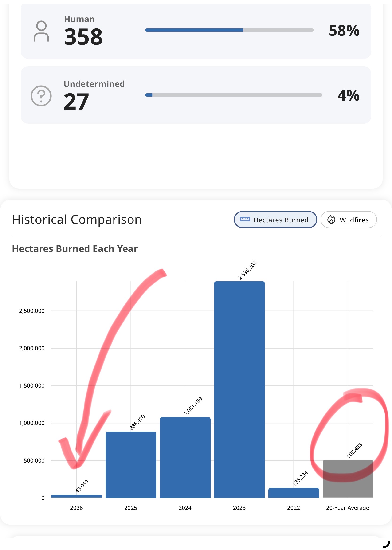Click the Human 58% progress bar
Viewport: 392px width, 550px height.
click(229, 30)
